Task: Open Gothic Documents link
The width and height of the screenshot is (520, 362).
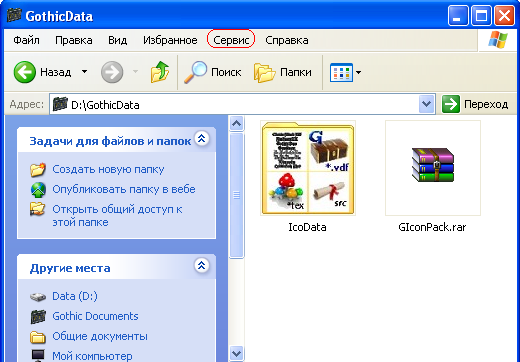Action: (95, 316)
